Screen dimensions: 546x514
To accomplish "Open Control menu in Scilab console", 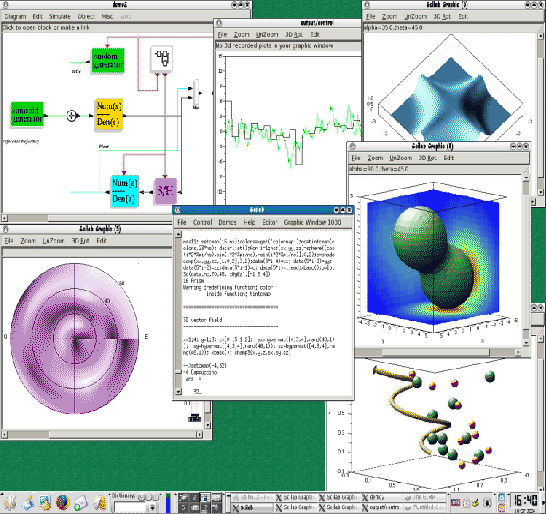I will (x=202, y=222).
